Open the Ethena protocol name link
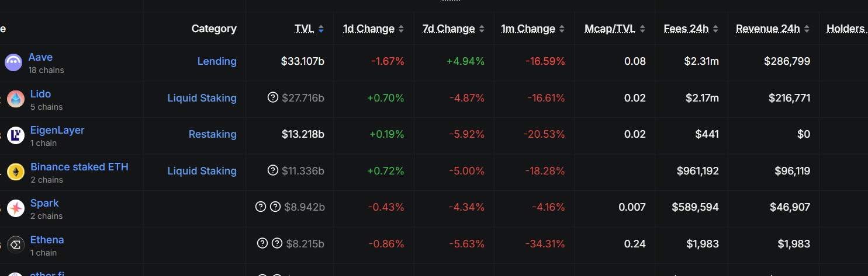The width and height of the screenshot is (868, 276). point(47,240)
